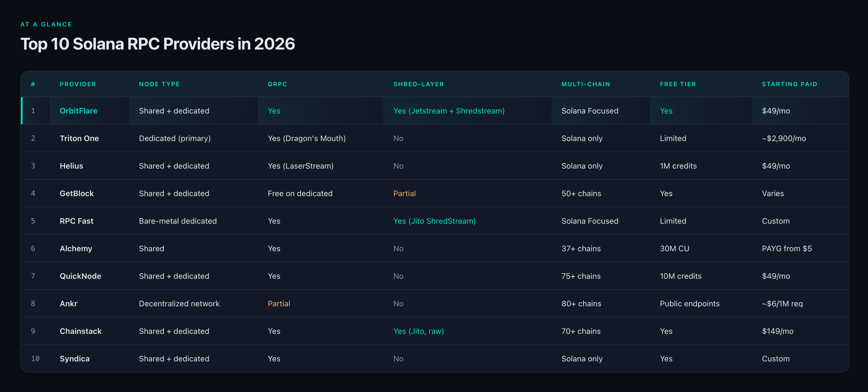The image size is (868, 392).
Task: Click the Ankr provider name
Action: click(69, 304)
